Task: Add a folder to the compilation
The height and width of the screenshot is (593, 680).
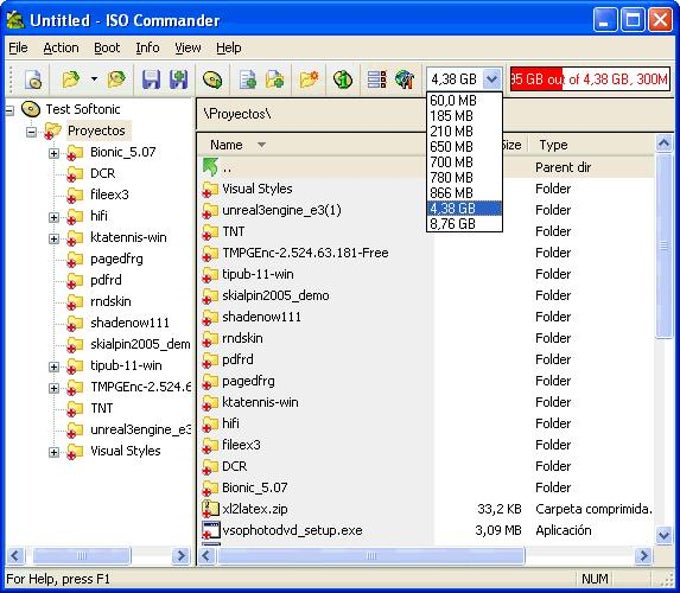Action: click(275, 79)
